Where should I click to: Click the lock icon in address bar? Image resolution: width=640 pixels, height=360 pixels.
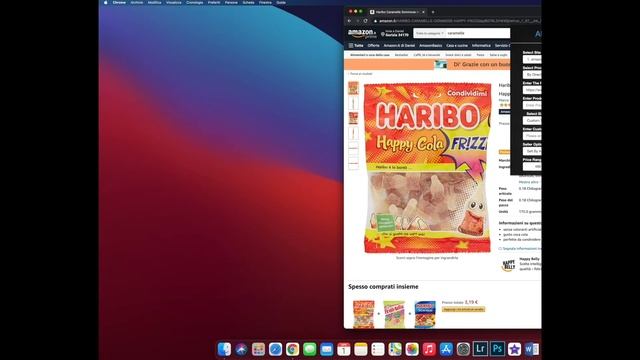tap(376, 21)
